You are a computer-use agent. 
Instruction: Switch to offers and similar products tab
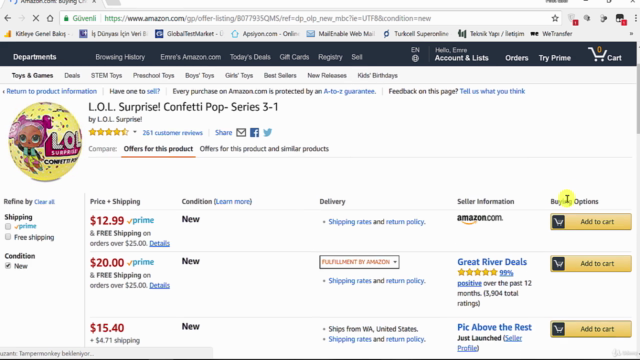click(264, 149)
